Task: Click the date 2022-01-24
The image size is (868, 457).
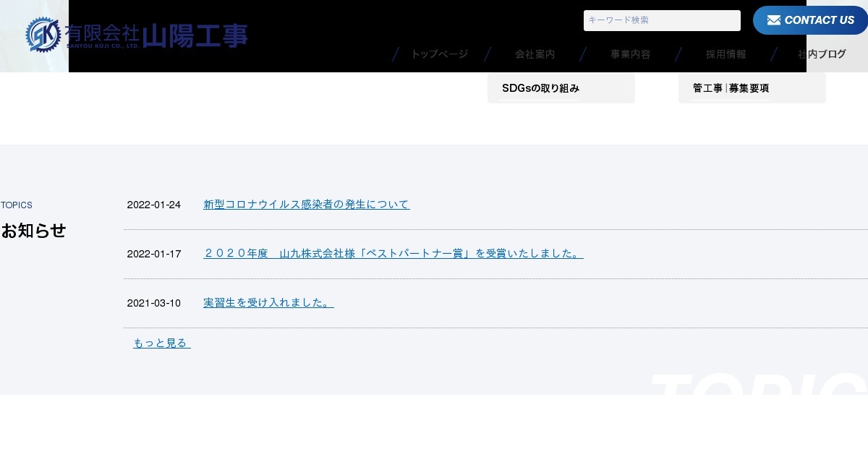Action: pos(154,205)
